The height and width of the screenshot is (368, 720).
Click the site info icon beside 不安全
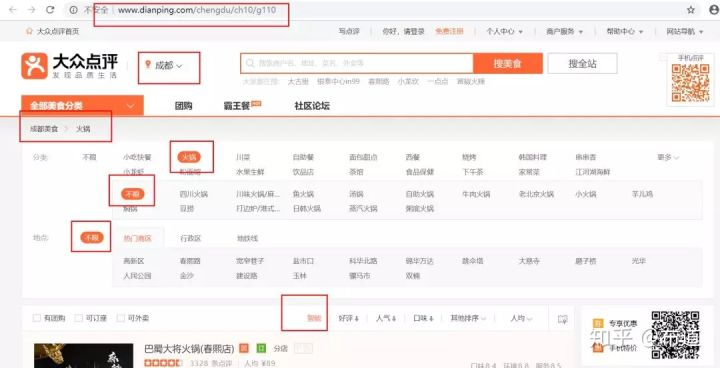[73, 10]
